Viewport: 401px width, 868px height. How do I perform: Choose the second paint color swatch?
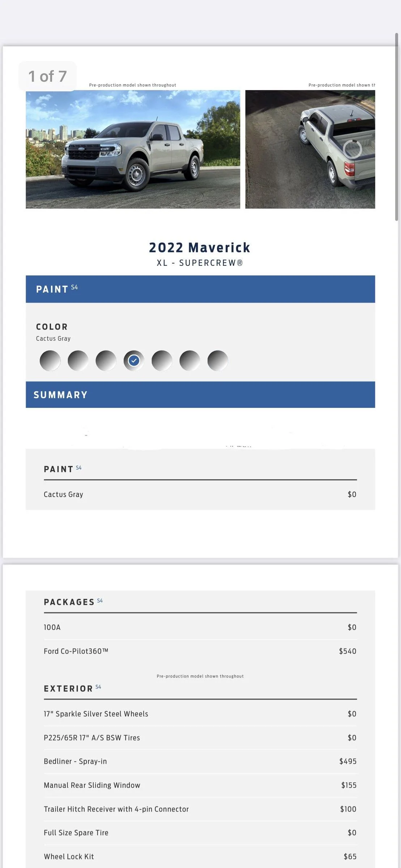point(78,361)
